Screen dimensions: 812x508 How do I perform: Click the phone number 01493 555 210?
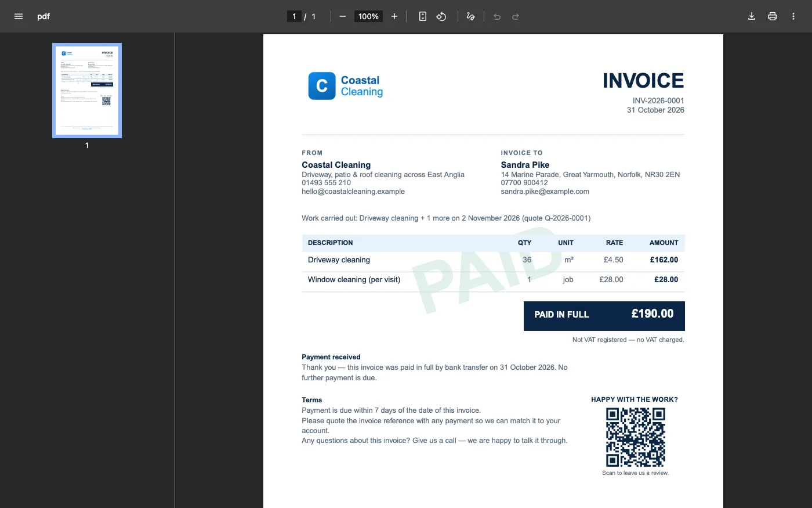coord(326,183)
